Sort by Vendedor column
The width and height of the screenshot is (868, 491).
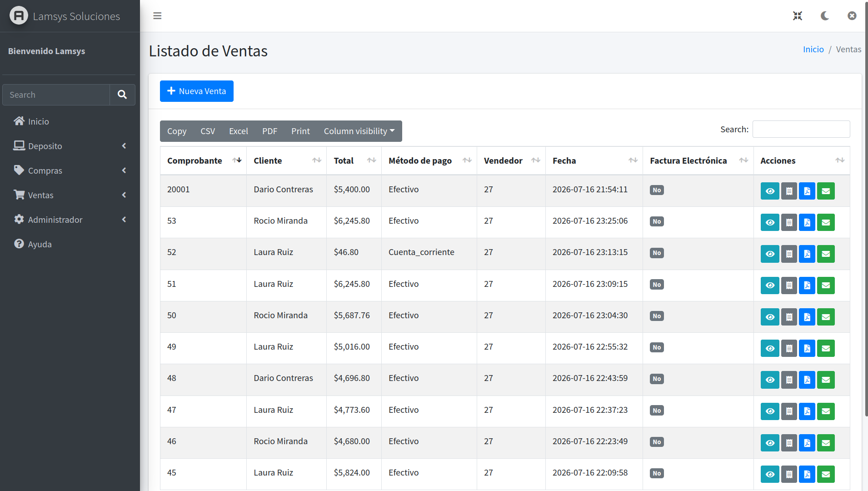511,160
